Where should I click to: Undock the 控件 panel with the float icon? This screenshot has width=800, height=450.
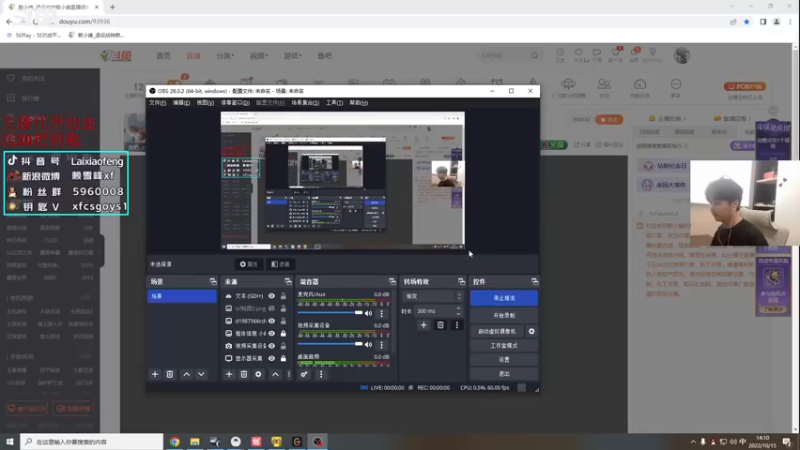[x=534, y=282]
